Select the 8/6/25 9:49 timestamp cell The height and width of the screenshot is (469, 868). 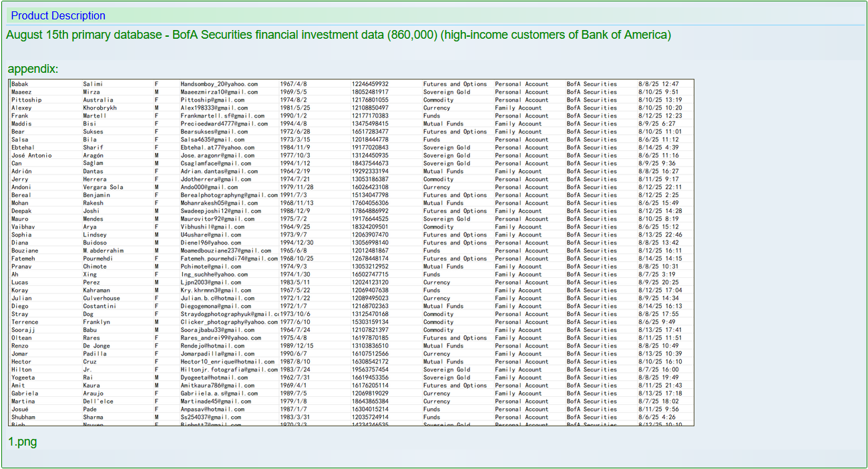point(657,322)
